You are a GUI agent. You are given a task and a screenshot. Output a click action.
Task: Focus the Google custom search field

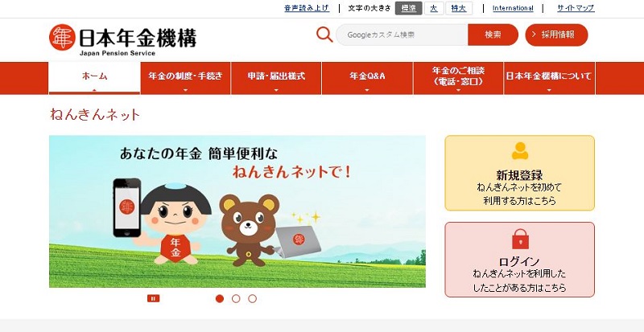(x=402, y=35)
